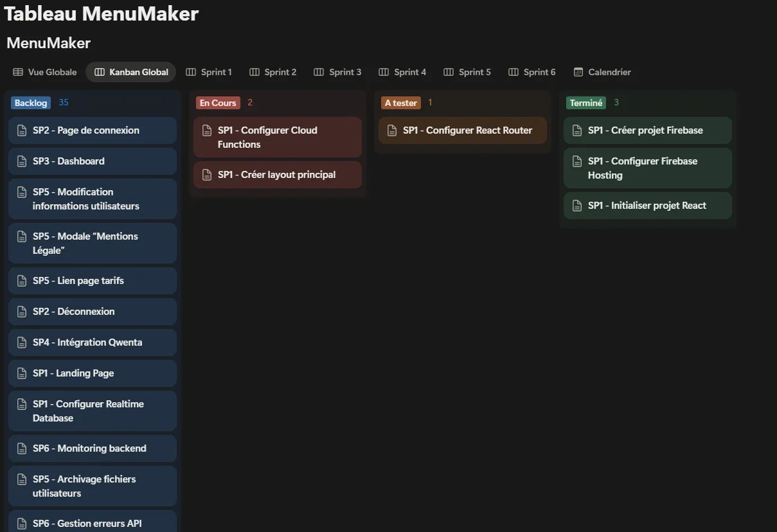The image size is (777, 532).
Task: Click page icon on Configurer Cloud Functions card
Action: 207,130
